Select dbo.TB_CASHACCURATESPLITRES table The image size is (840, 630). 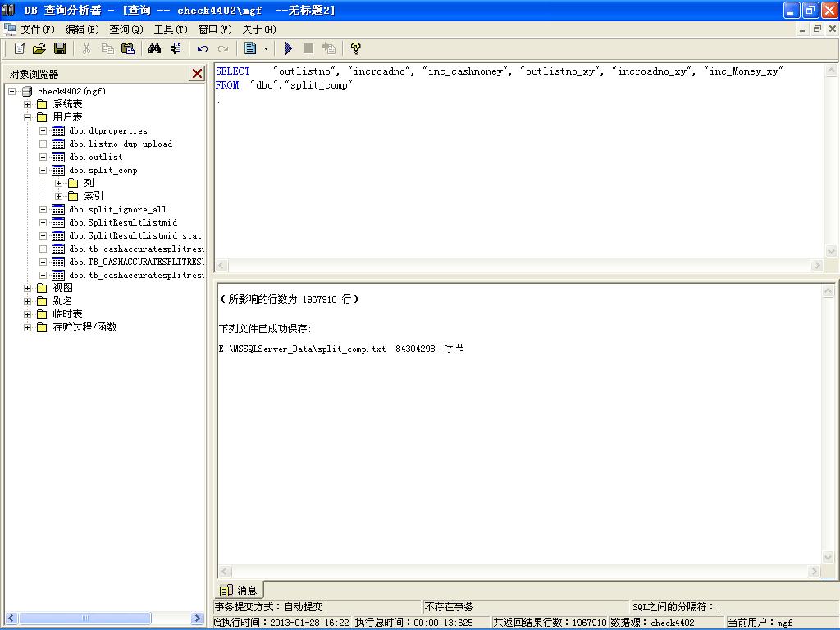(137, 262)
